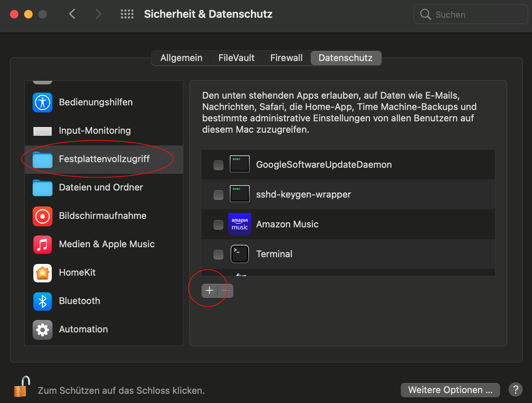Click the Medien & Apple Music icon
532x403 pixels.
click(43, 244)
